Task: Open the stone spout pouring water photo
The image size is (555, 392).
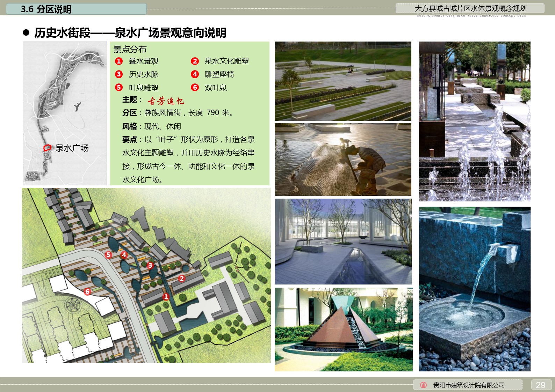Action: pyautogui.click(x=475, y=289)
